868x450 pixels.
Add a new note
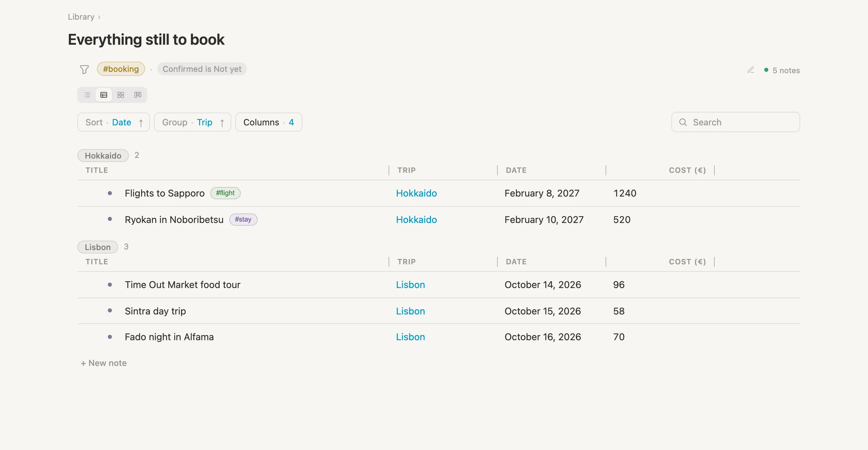[104, 363]
